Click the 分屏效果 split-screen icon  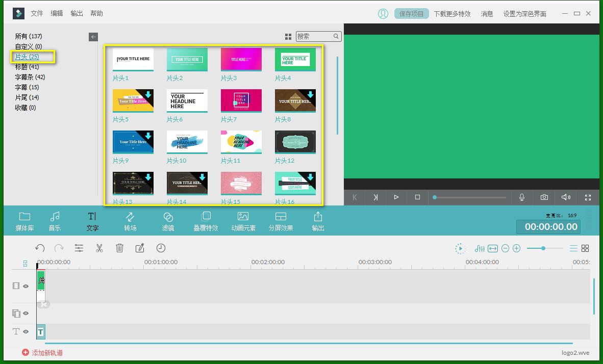281,220
